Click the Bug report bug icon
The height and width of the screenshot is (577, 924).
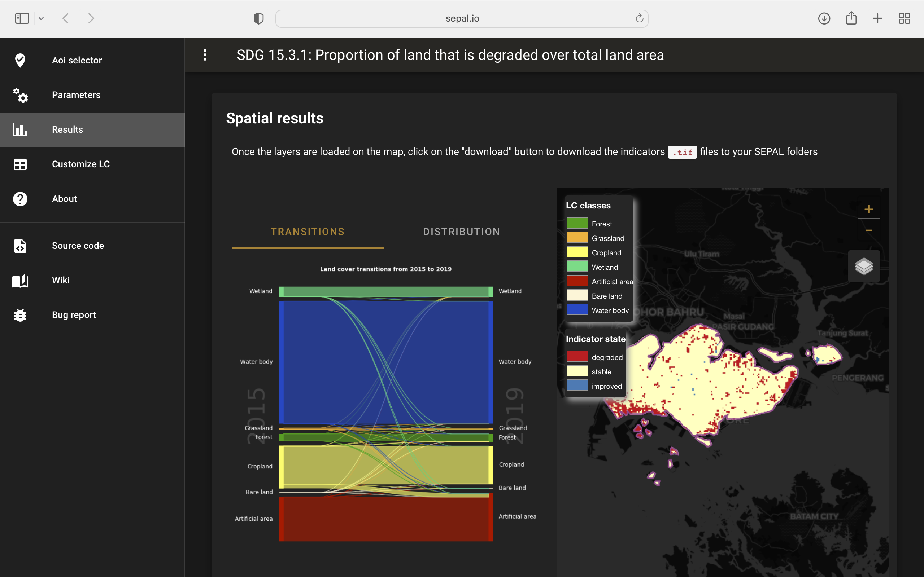[x=20, y=315]
